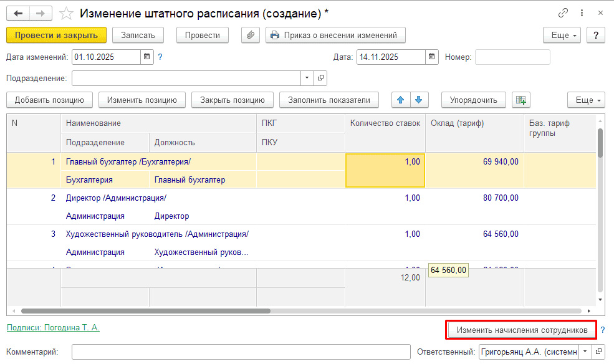Click the table settings icon with plus
Screen dimensions: 614x364
coord(520,100)
